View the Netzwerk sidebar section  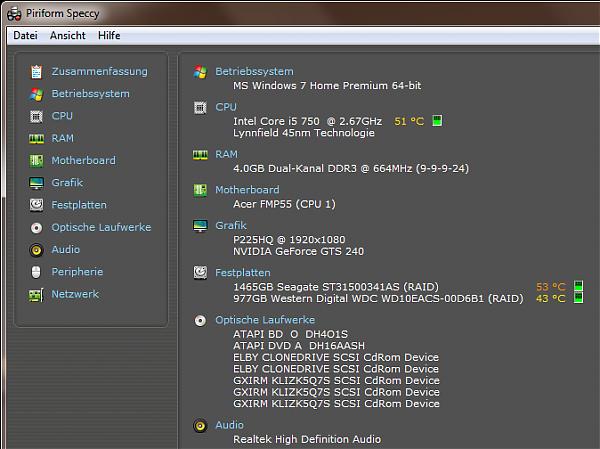75,294
